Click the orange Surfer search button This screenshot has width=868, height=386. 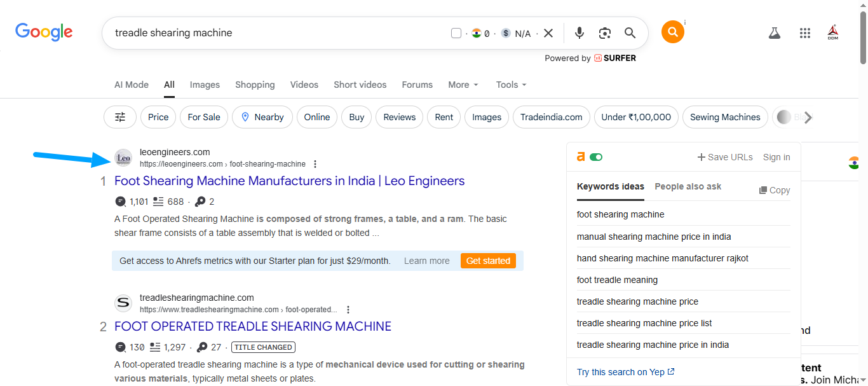click(672, 32)
